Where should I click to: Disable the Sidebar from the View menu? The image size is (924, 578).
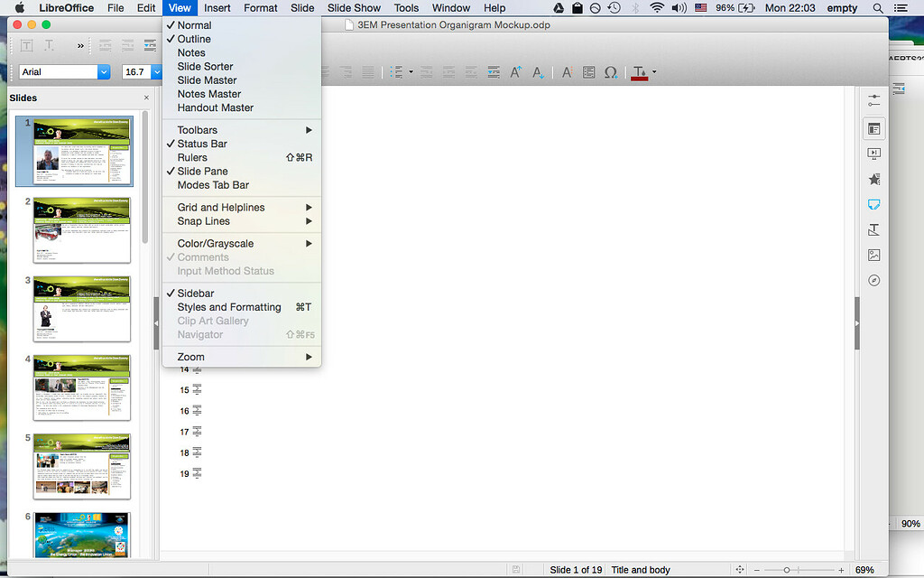pos(193,293)
